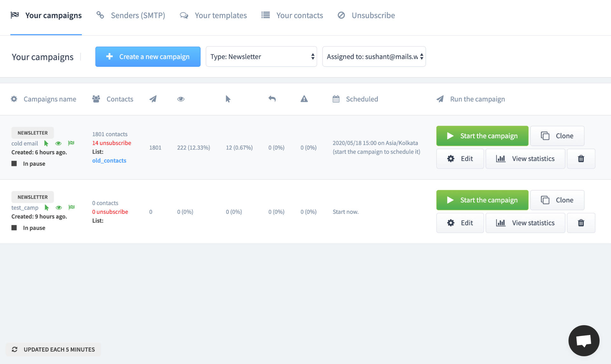The width and height of the screenshot is (611, 364).
Task: View statistics for test_camp campaign
Action: pyautogui.click(x=525, y=223)
